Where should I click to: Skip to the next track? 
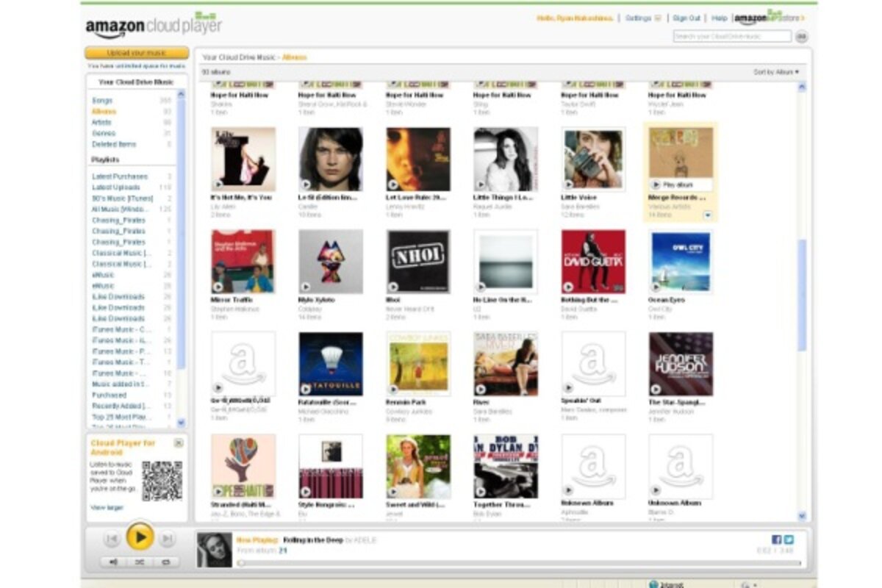click(168, 539)
